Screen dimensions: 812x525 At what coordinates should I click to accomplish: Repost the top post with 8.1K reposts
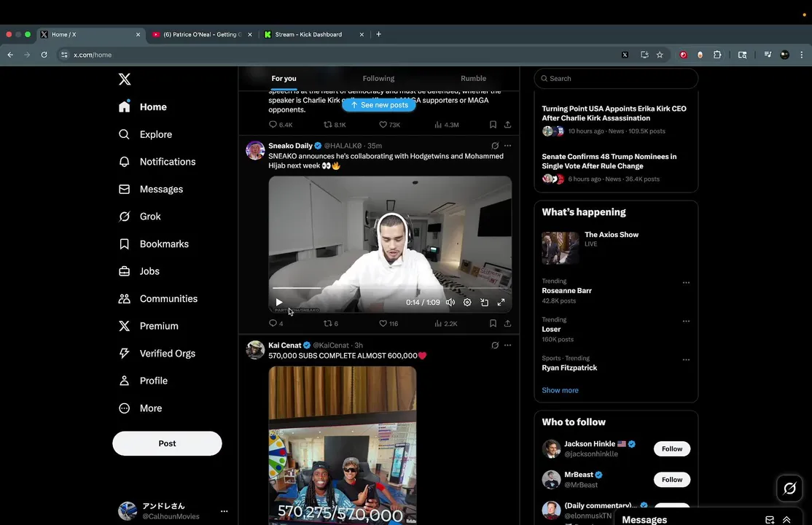point(335,125)
